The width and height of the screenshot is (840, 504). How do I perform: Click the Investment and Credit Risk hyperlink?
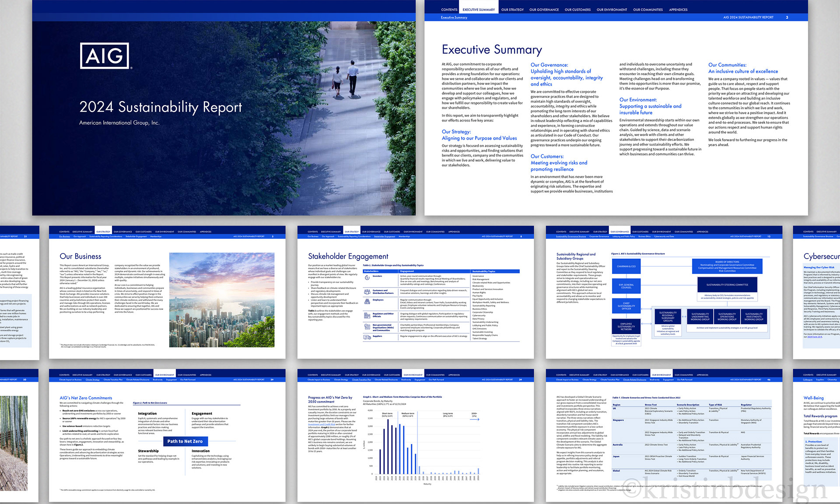coord(322,424)
